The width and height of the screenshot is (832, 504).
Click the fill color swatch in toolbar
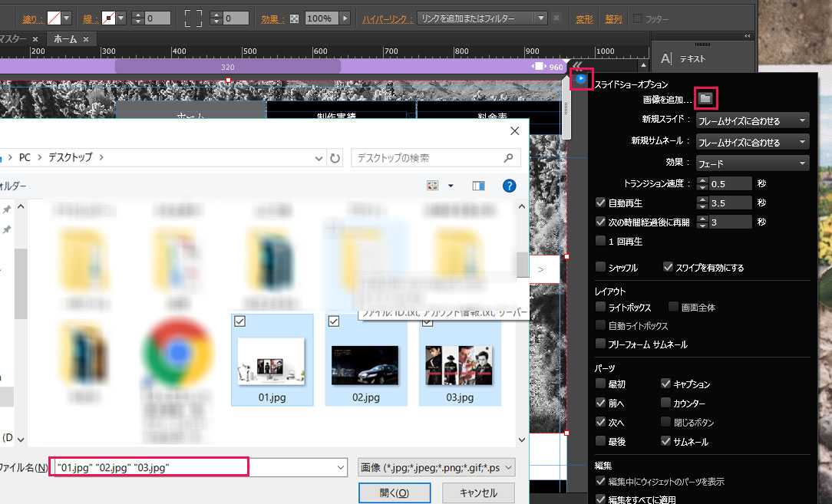(x=54, y=18)
